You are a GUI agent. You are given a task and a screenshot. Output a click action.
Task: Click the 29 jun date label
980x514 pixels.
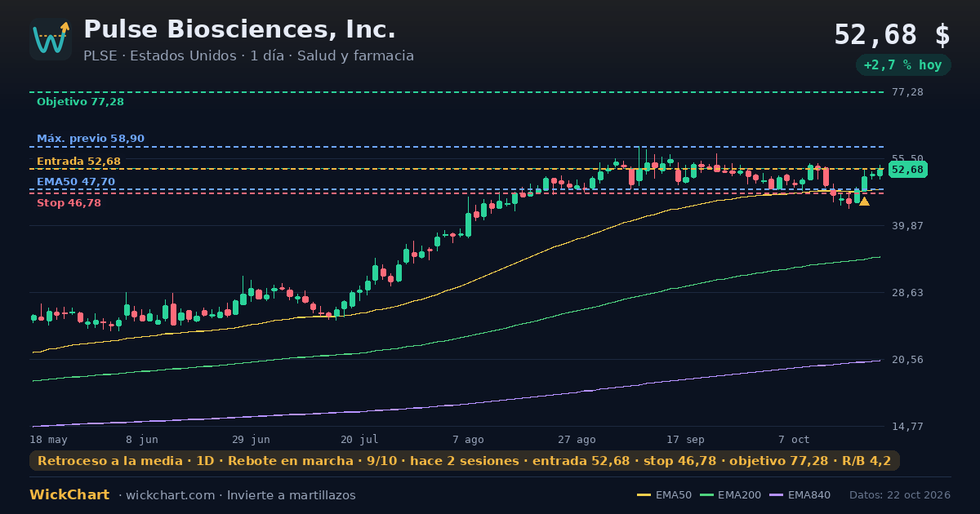(x=251, y=439)
